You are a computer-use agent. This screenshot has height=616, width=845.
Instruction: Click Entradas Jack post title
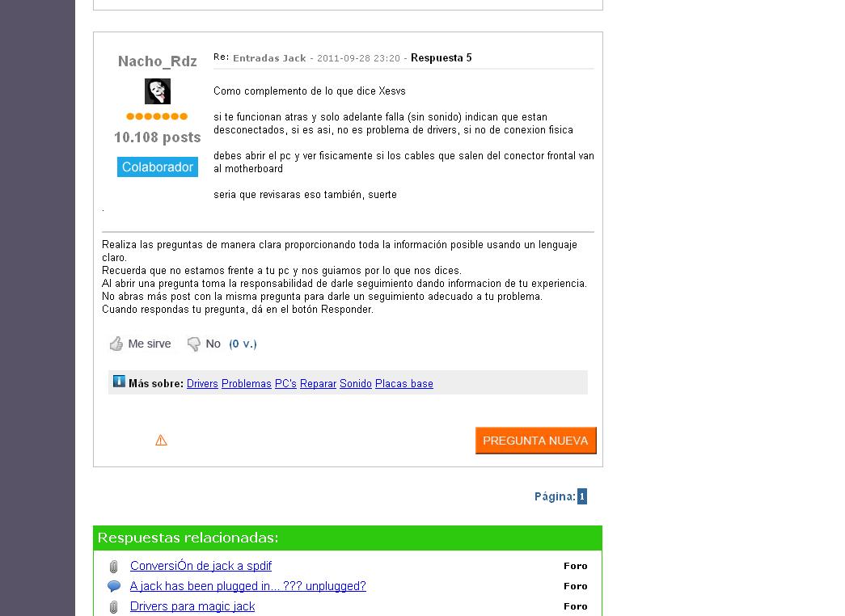tap(269, 58)
